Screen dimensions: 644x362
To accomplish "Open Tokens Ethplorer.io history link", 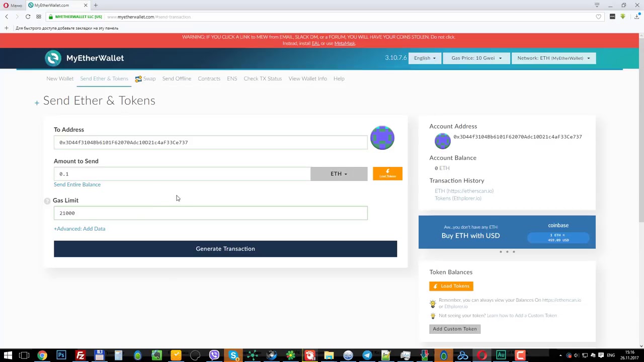I will (x=458, y=198).
